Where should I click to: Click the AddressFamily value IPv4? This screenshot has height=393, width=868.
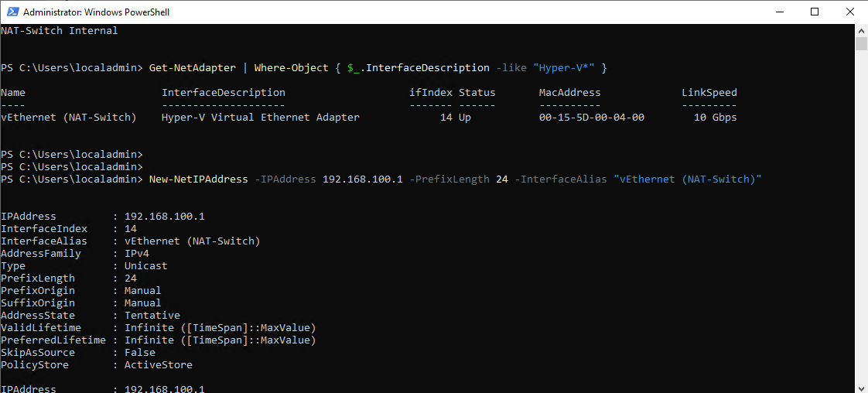137,254
